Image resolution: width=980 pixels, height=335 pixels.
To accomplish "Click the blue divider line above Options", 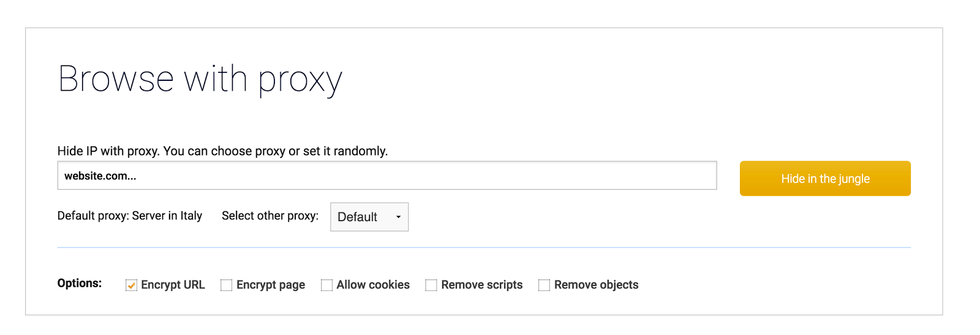I will click(484, 247).
